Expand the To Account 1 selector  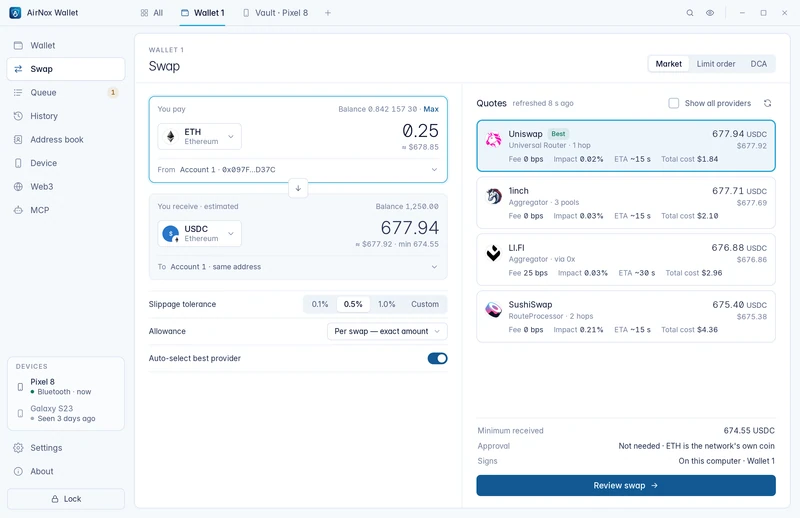pos(298,266)
